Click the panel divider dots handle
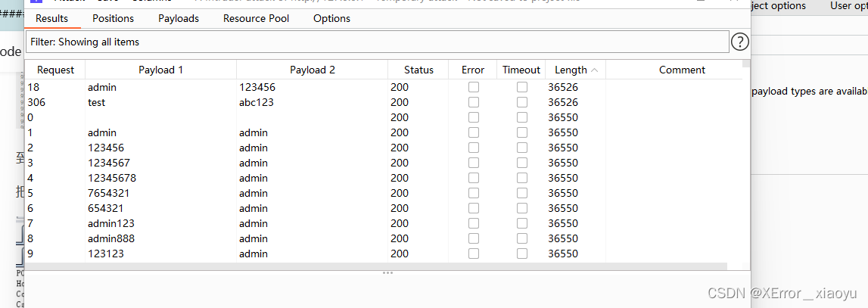This screenshot has height=308, width=868. pos(387,273)
